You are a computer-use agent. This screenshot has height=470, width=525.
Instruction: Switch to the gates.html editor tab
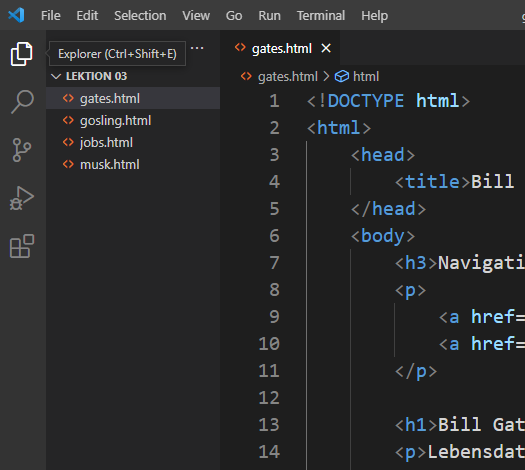282,49
